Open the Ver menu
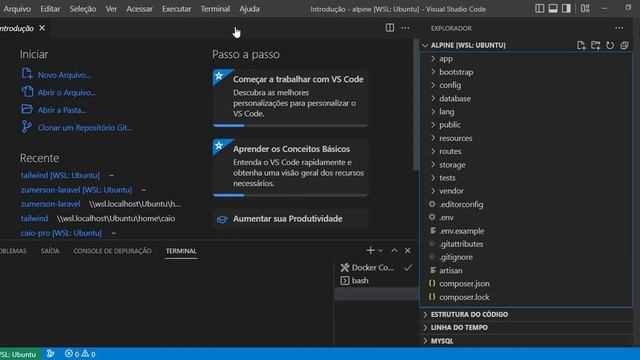 (111, 9)
